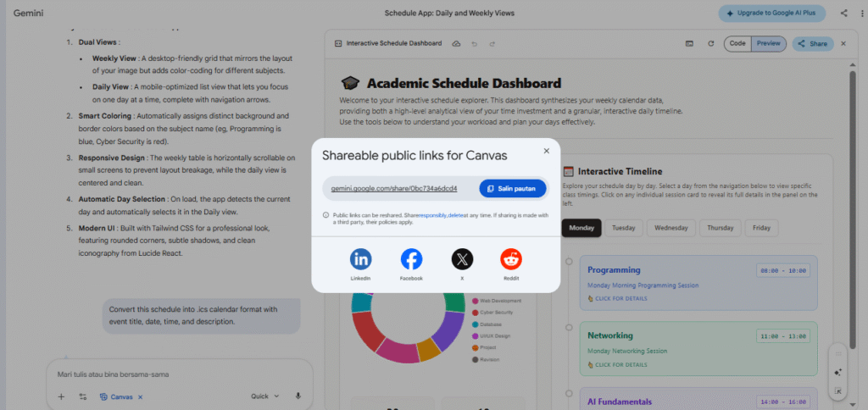Click the Facebook share icon
868x410 pixels.
[411, 259]
